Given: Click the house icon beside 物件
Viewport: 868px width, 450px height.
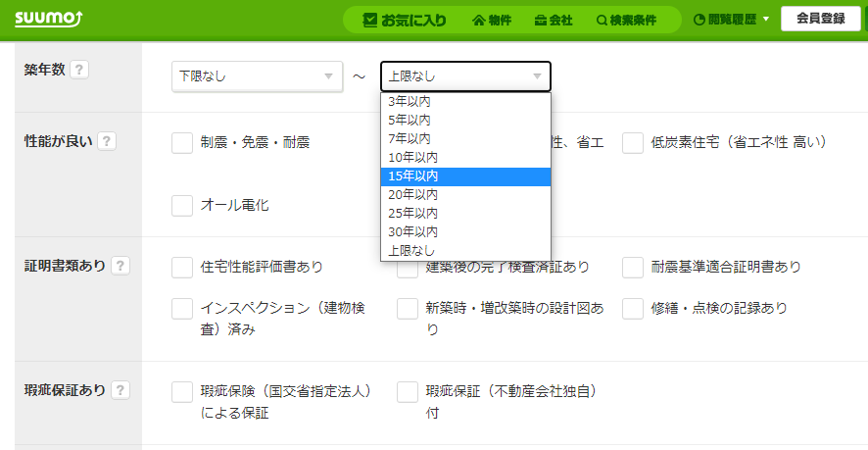Looking at the screenshot, I should 479,21.
